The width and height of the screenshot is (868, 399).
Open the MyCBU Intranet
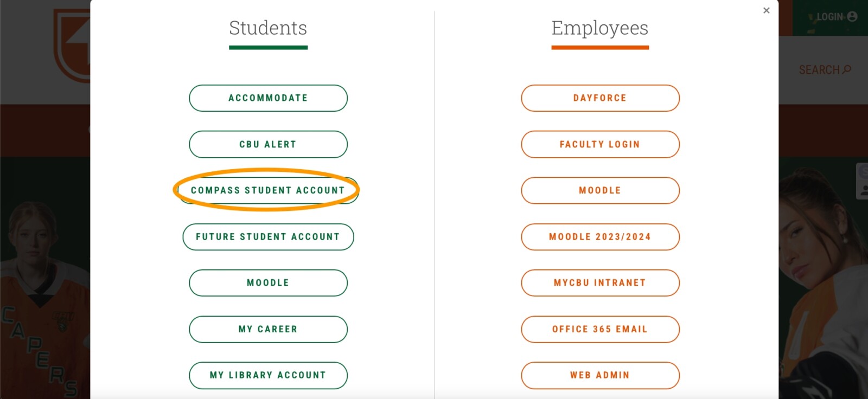(x=600, y=282)
